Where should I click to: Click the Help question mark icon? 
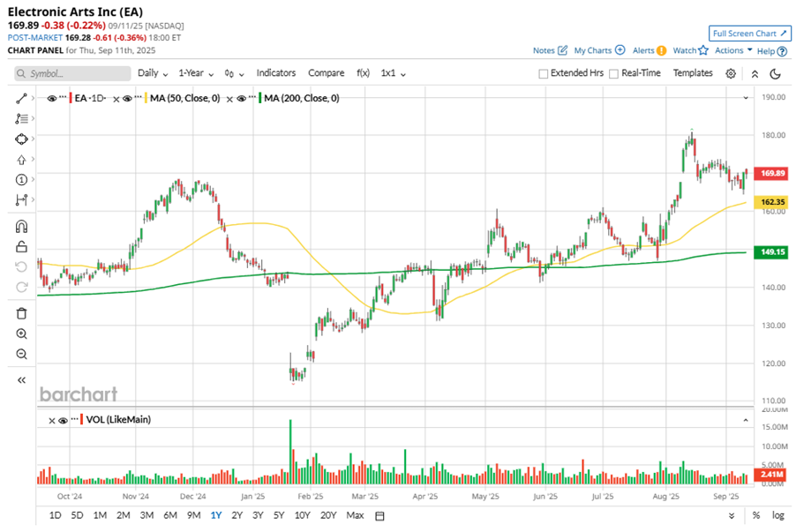pos(782,51)
